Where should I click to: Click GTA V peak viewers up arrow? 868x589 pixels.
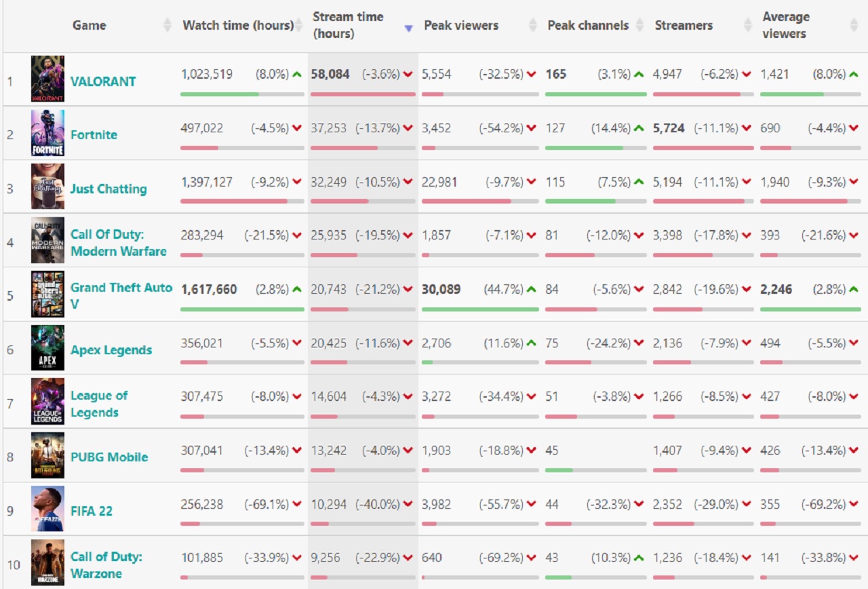532,290
